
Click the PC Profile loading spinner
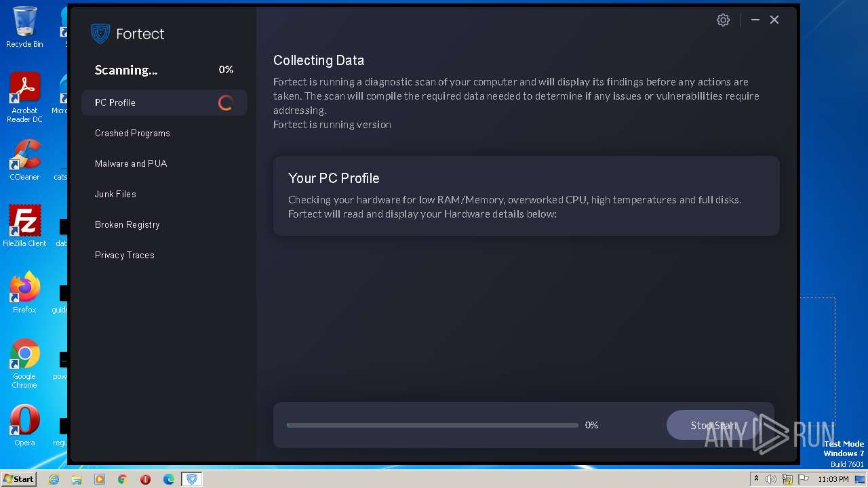coord(226,103)
